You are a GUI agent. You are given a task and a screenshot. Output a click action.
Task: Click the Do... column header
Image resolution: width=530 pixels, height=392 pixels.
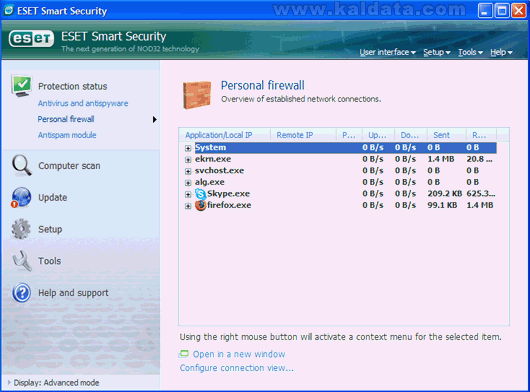point(411,135)
